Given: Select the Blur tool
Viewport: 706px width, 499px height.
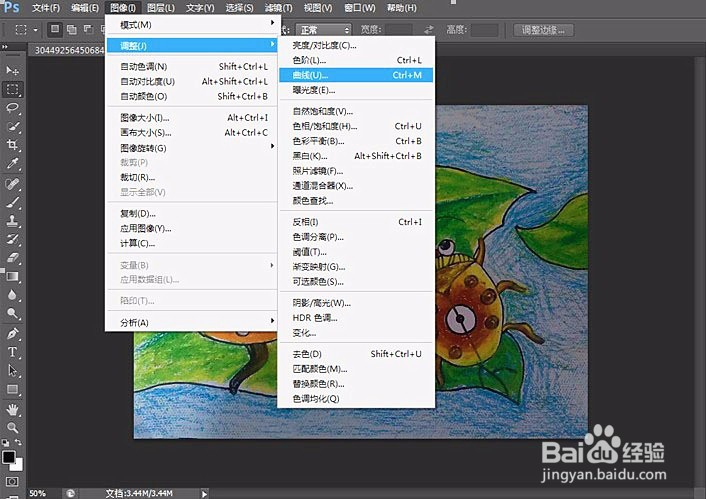Looking at the screenshot, I should [12, 295].
